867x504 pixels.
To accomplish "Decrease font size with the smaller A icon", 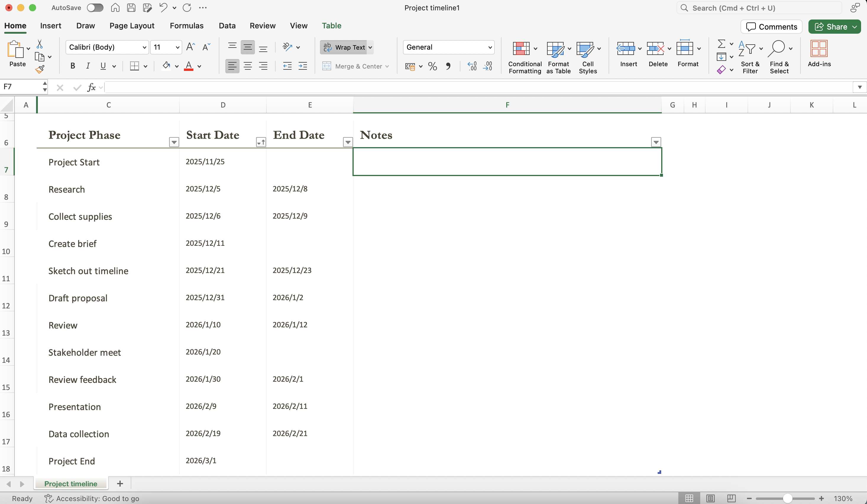I will click(206, 47).
